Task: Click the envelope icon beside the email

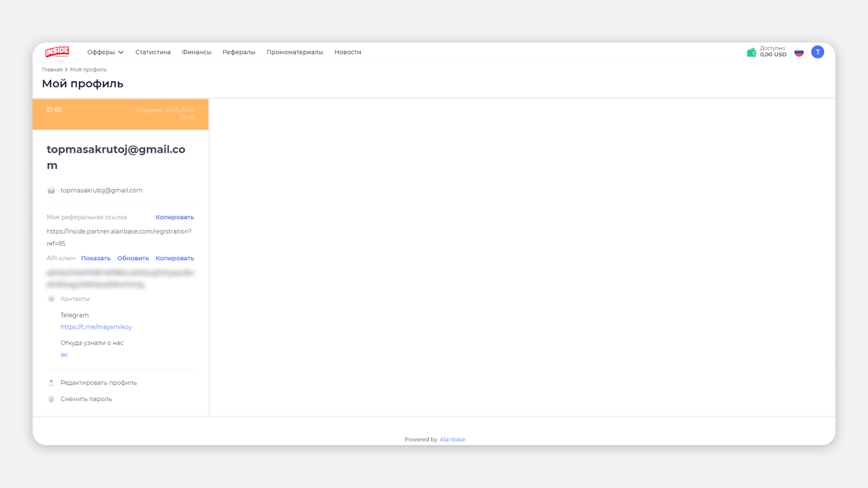Action: tap(51, 190)
